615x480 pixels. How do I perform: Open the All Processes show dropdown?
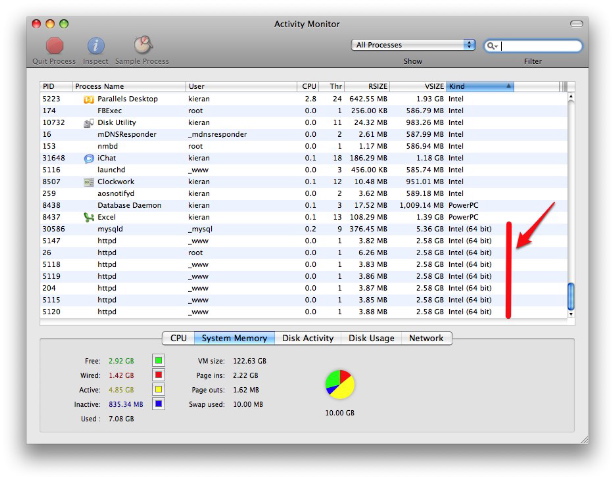pos(413,45)
